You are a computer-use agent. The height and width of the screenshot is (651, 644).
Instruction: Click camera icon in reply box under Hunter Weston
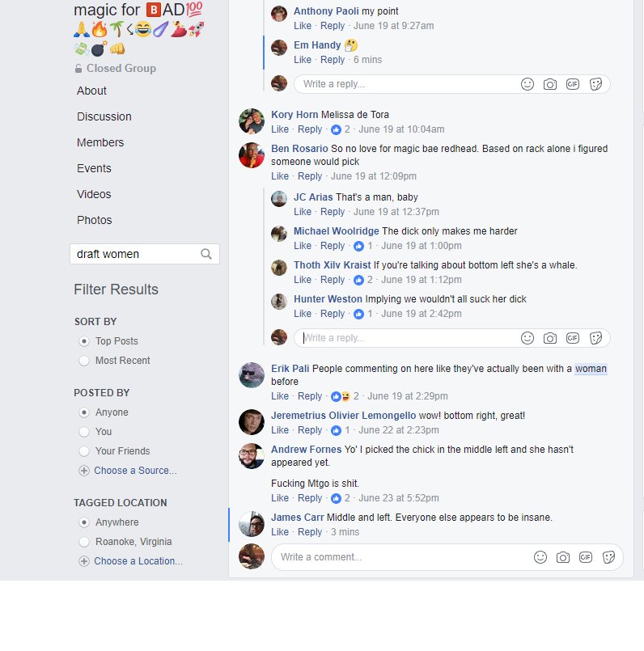click(550, 338)
